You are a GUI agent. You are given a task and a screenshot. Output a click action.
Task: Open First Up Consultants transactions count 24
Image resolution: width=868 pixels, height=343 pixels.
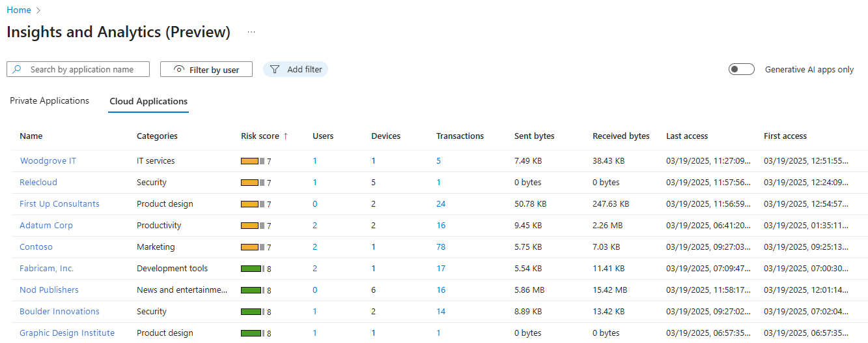pos(441,204)
